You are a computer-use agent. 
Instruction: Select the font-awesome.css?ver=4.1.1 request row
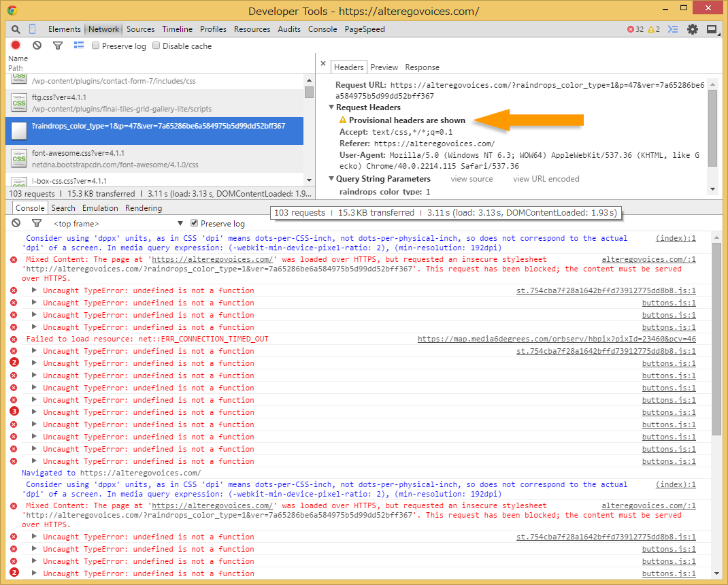tap(154, 158)
